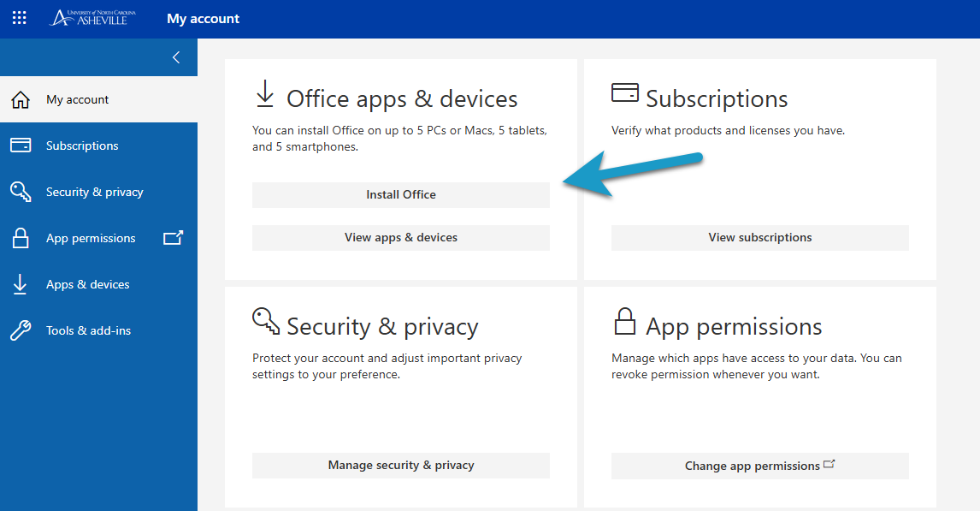
Task: Open the app launcher waffle grid
Action: 20,18
